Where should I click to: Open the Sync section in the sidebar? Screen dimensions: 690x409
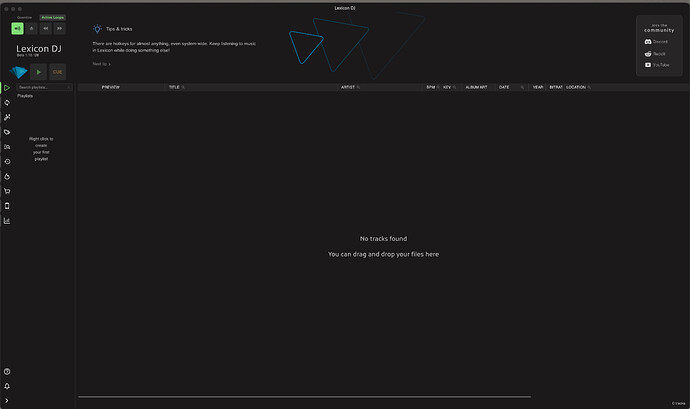click(7, 103)
